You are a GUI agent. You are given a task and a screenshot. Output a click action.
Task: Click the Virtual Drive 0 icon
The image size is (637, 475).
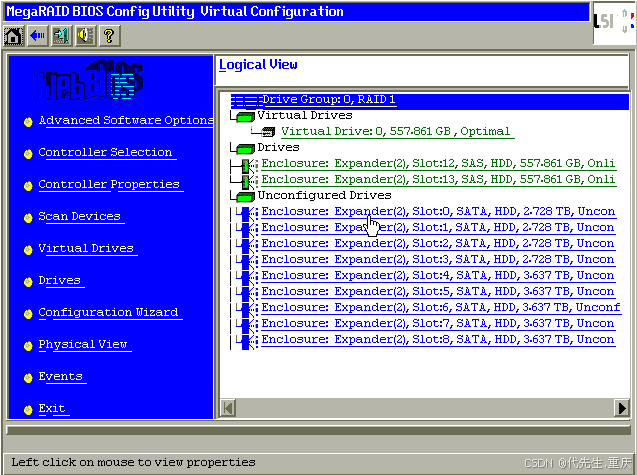[268, 132]
